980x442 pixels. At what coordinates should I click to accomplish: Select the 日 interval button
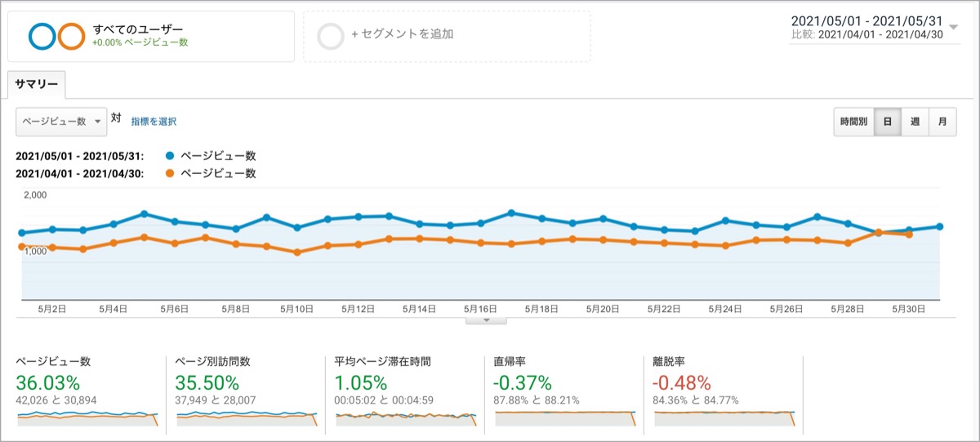[887, 122]
